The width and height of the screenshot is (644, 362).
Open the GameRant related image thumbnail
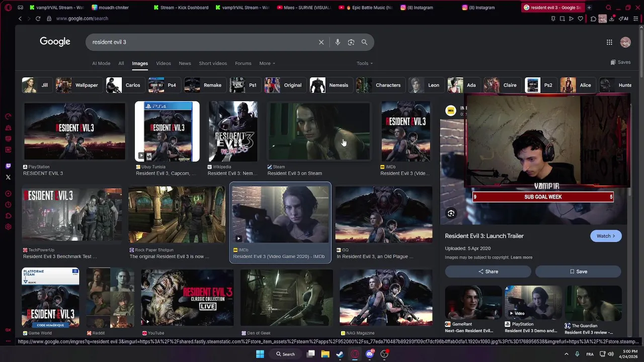[x=473, y=303]
